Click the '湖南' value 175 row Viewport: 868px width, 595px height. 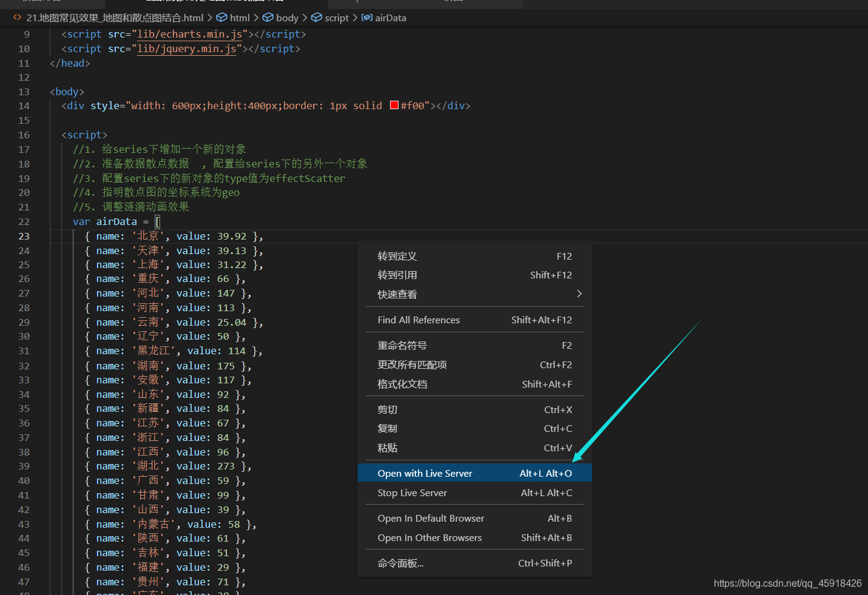(168, 366)
